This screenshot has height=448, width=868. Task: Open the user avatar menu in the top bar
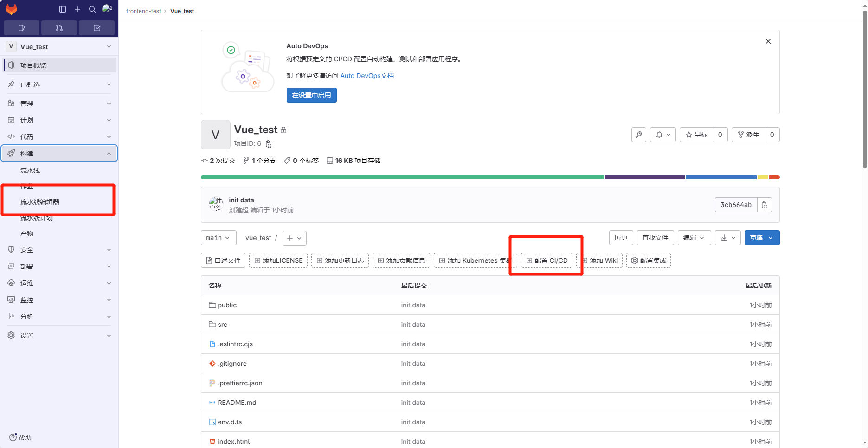[107, 9]
